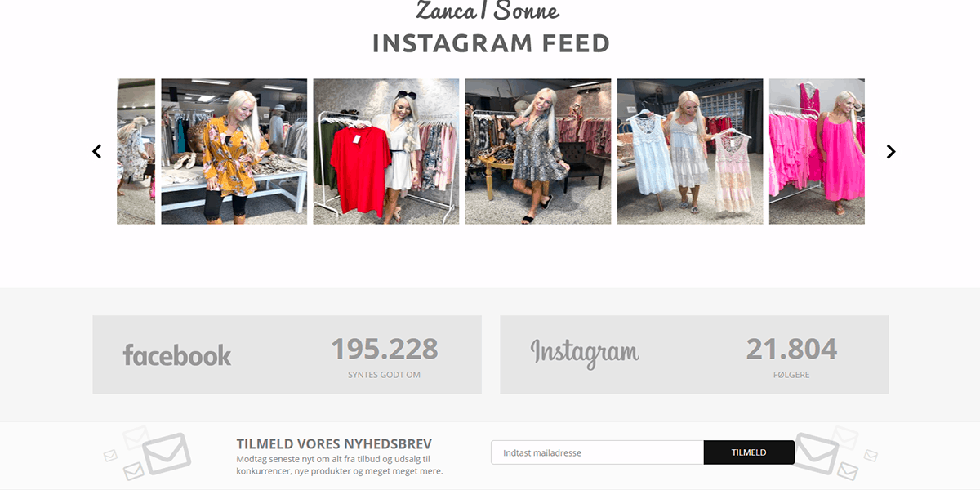The height and width of the screenshot is (490, 980).
Task: Open the pink dress Instagram photo
Action: pos(817,151)
